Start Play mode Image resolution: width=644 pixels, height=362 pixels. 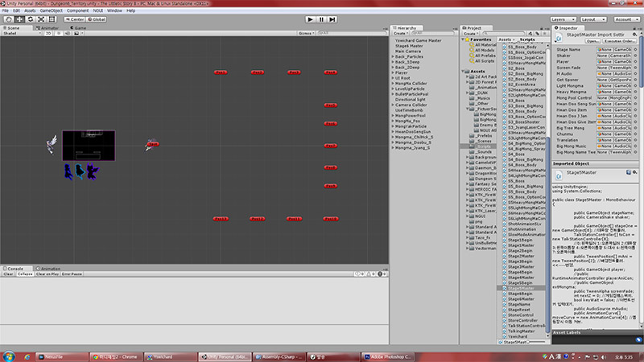(x=311, y=19)
